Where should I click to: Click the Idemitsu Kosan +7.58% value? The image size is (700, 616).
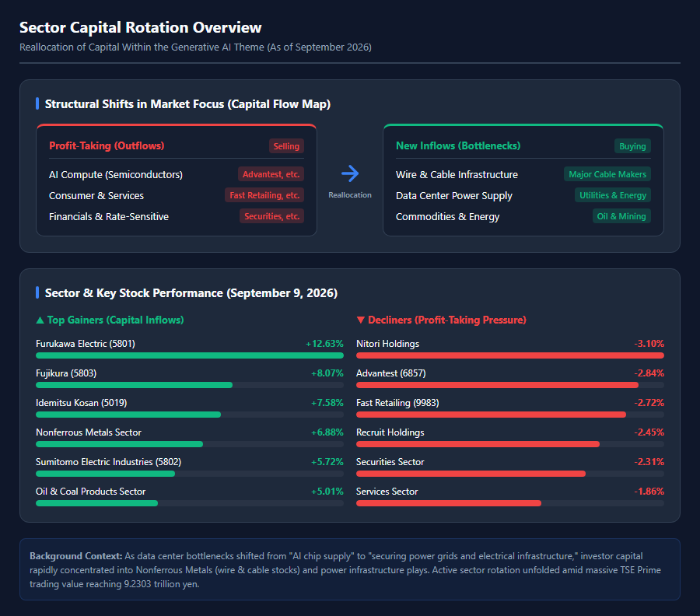click(x=327, y=403)
